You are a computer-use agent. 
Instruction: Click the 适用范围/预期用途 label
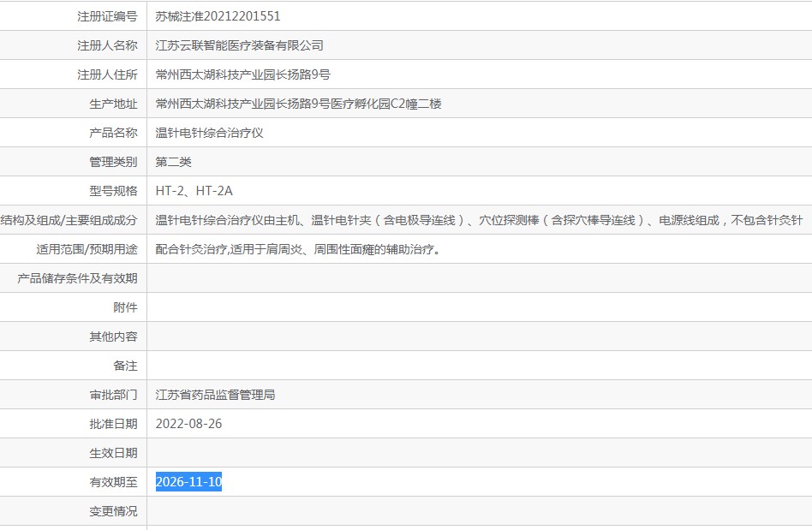87,249
